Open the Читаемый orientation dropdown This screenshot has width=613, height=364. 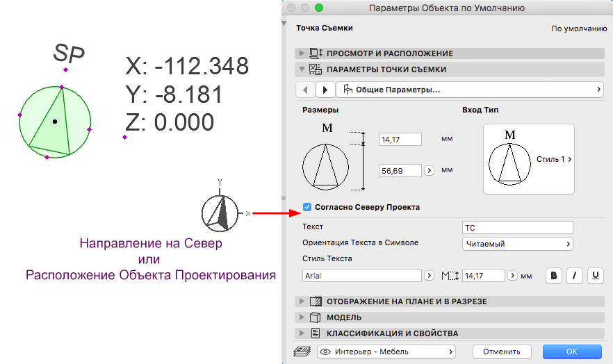(517, 244)
